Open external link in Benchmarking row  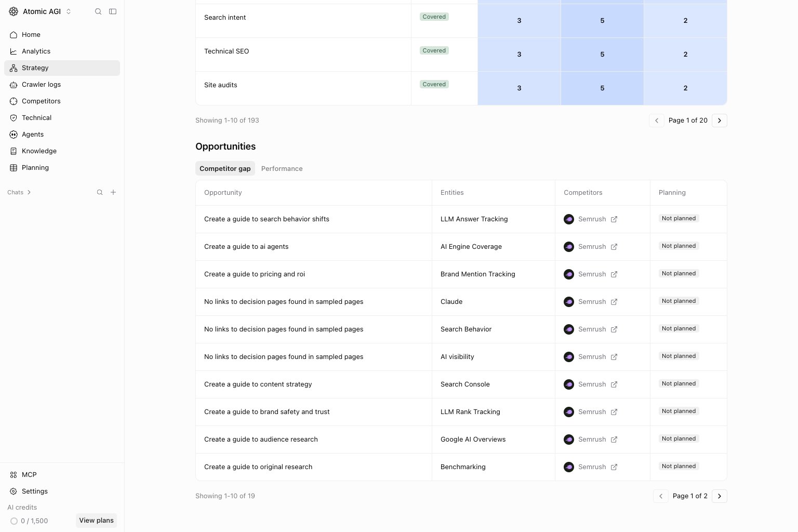coord(614,467)
